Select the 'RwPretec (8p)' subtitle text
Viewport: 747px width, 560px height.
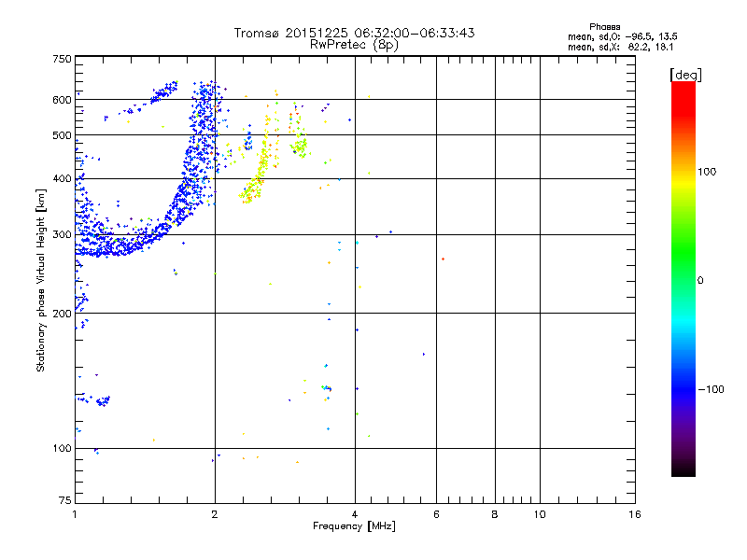(x=354, y=45)
